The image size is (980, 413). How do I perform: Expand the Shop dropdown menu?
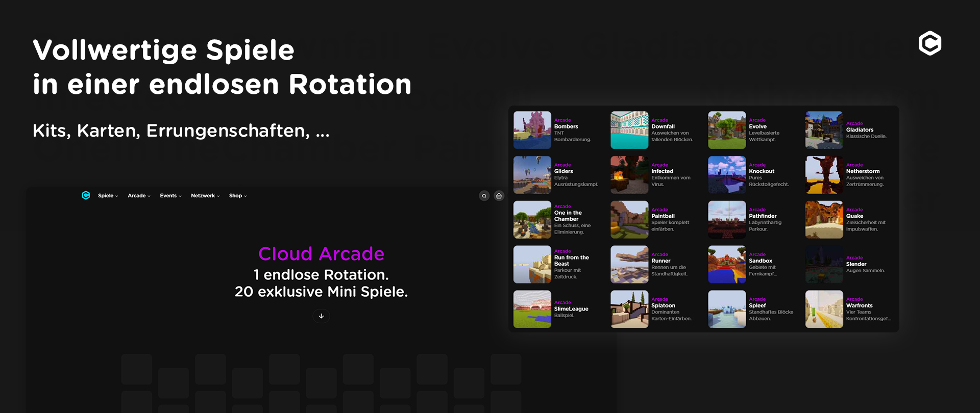[x=238, y=196]
